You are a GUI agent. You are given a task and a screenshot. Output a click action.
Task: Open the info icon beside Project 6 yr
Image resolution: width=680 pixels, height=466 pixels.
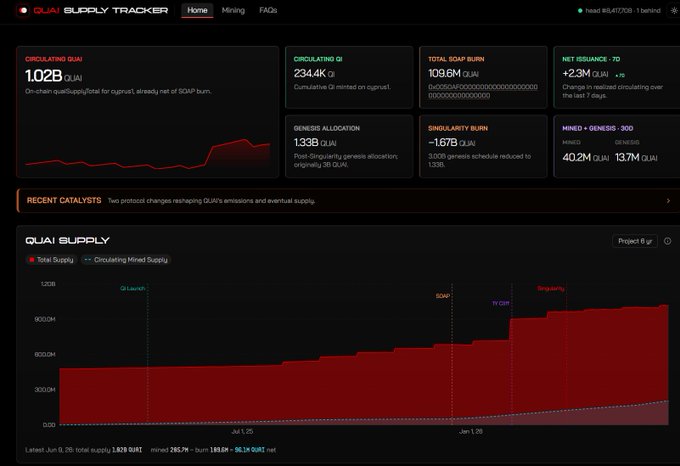[x=667, y=241]
